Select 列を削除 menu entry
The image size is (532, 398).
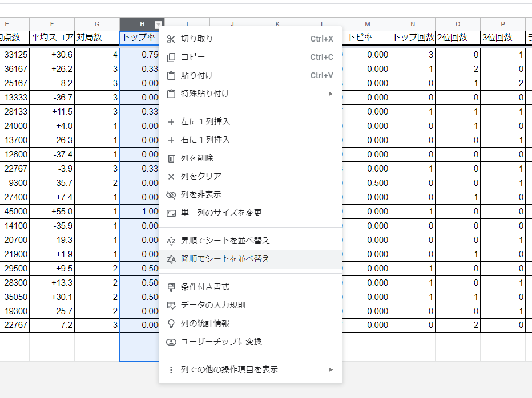click(x=251, y=158)
